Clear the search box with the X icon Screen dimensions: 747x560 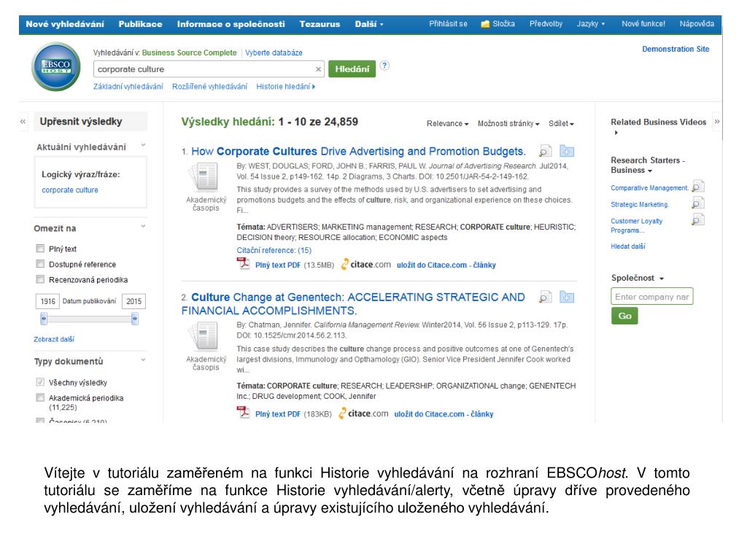[x=318, y=69]
